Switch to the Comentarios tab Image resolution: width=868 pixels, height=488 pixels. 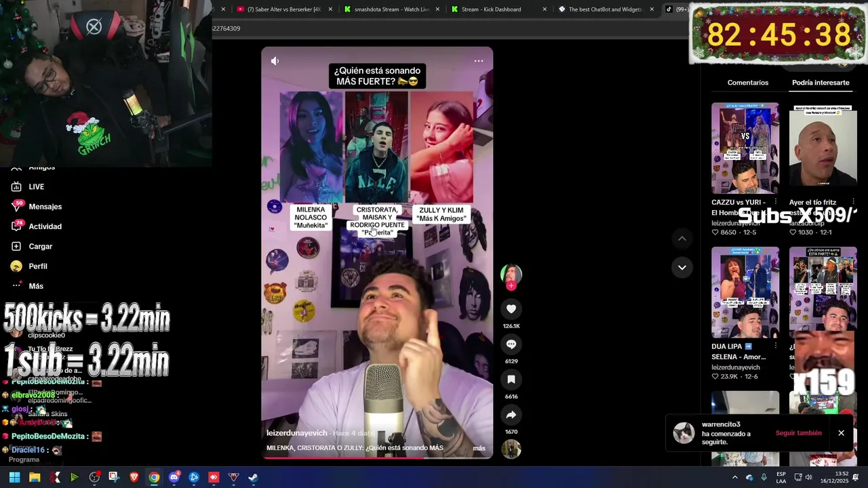click(748, 83)
